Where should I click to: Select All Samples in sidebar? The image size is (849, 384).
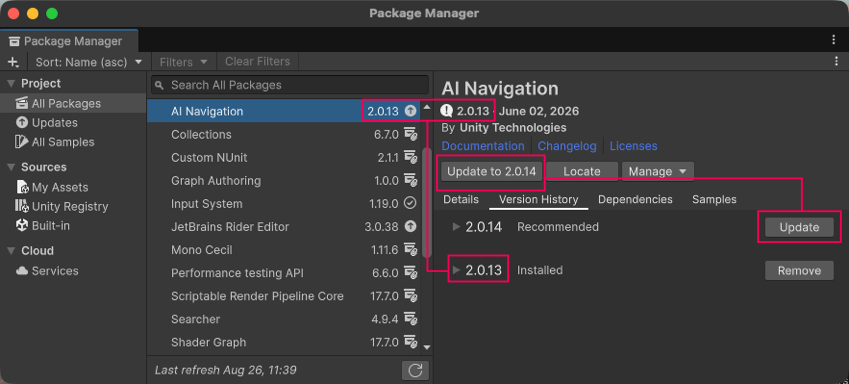coord(73,142)
